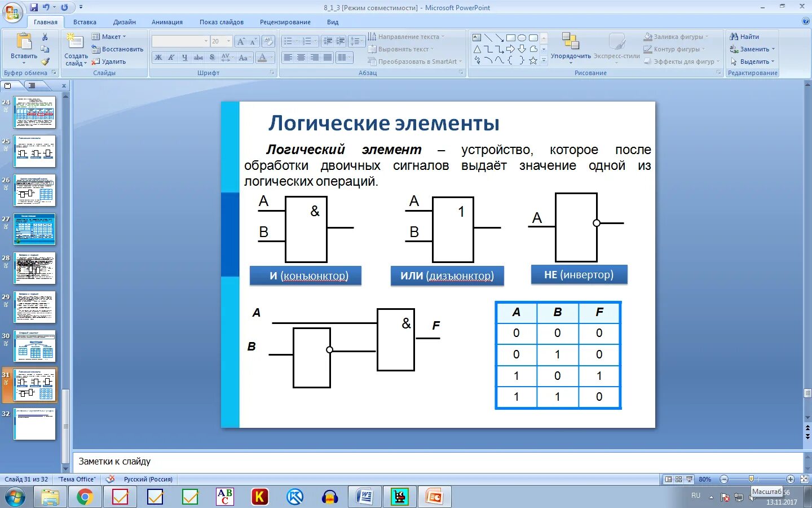Align text to the left
This screenshot has width=812, height=508.
click(288, 58)
